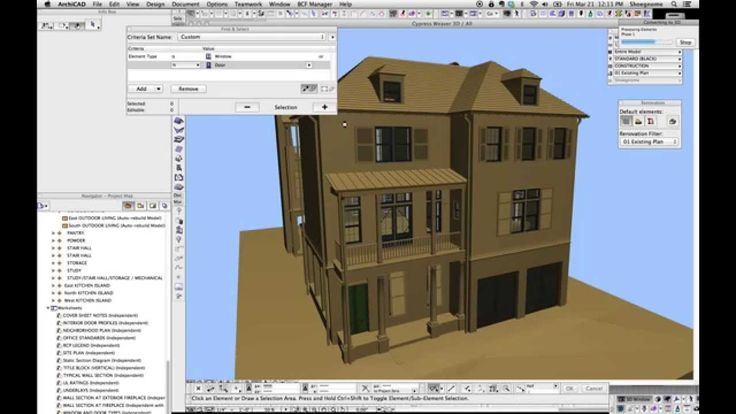Switch Navigator to View Map
This screenshot has width=736, height=414.
(140, 206)
